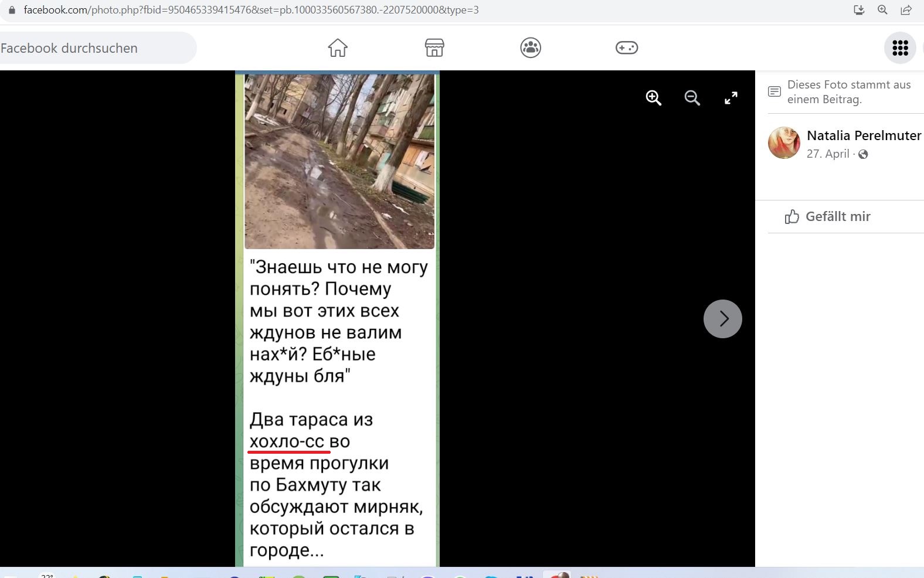This screenshot has width=924, height=578.
Task: Click the text 'Dieses Foto stammt aus einem Beitrag.'
Action: [x=849, y=92]
